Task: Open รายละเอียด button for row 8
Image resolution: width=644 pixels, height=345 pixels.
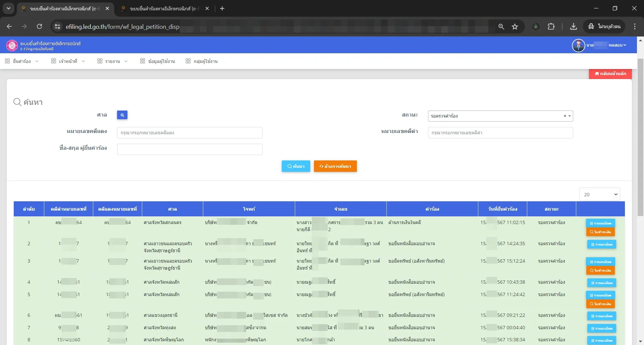Action: [602, 340]
